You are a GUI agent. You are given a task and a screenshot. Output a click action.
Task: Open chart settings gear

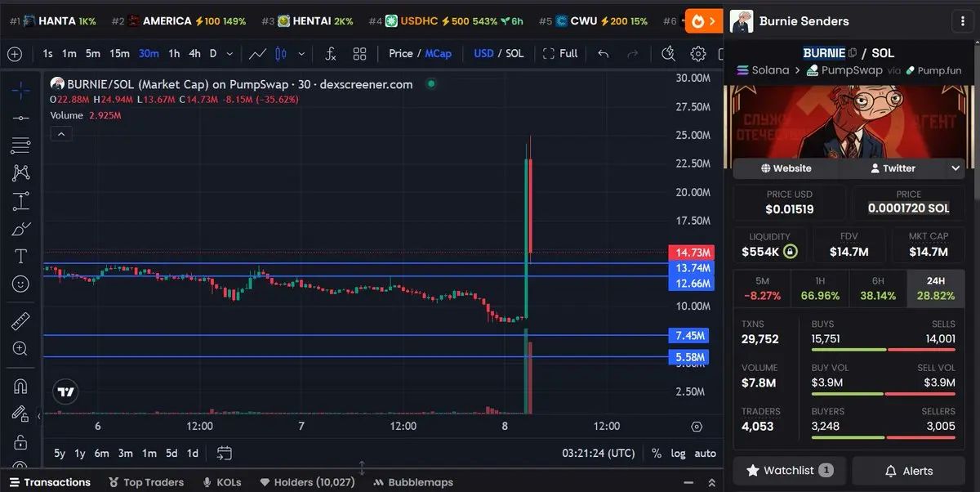pos(697,54)
